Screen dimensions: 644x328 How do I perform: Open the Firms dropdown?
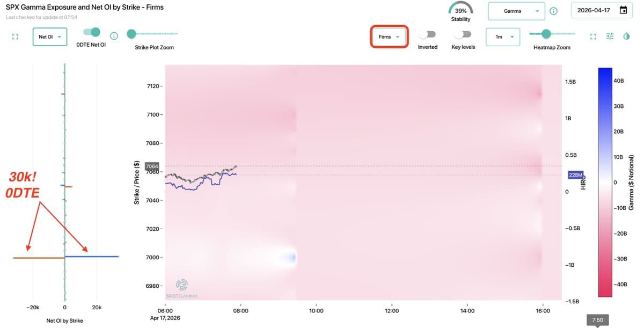coord(389,36)
